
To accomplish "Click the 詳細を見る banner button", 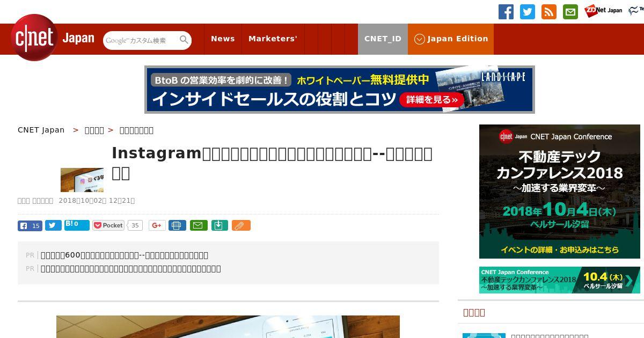I will (431, 99).
